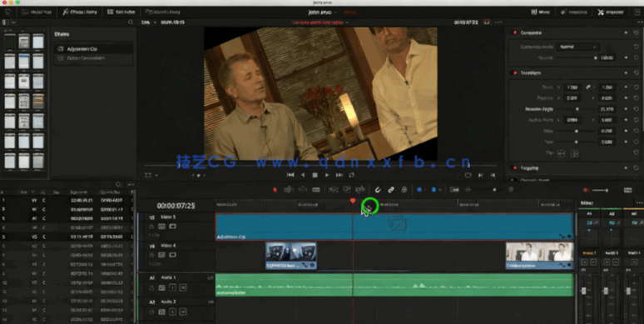Click the Insert clip edit icon

click(333, 190)
